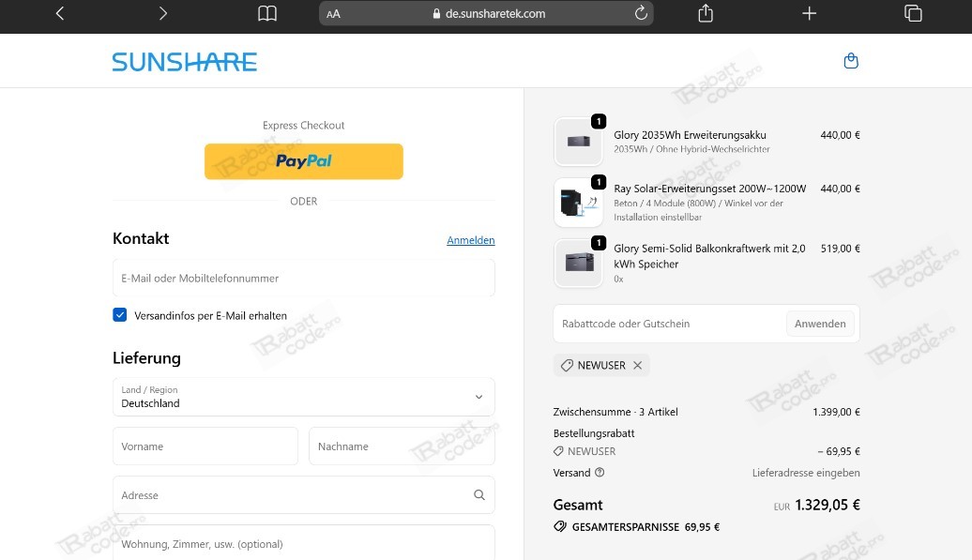
Task: Click the Anmelden link
Action: (x=470, y=240)
